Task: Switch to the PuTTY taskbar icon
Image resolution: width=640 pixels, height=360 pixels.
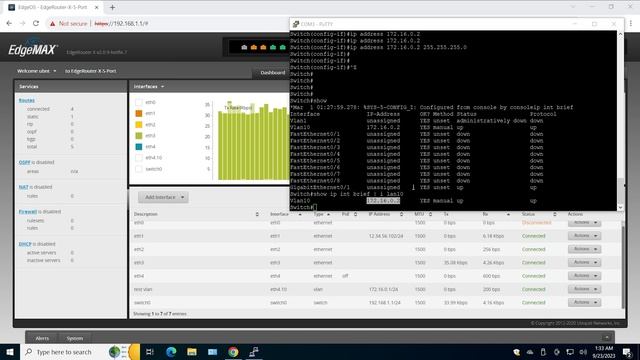Action: [254, 352]
